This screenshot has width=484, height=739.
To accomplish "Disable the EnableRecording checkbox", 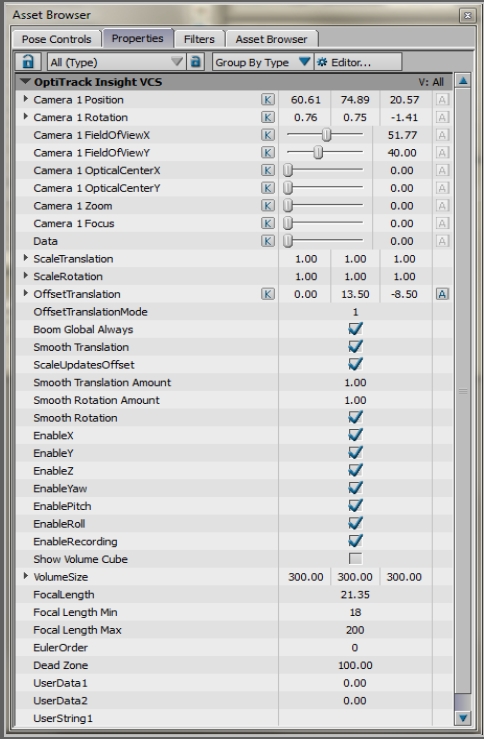I will tap(355, 541).
